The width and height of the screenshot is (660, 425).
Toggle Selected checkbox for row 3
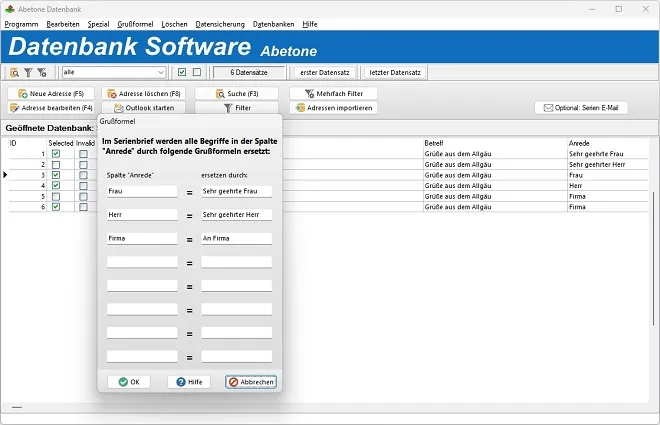point(56,175)
